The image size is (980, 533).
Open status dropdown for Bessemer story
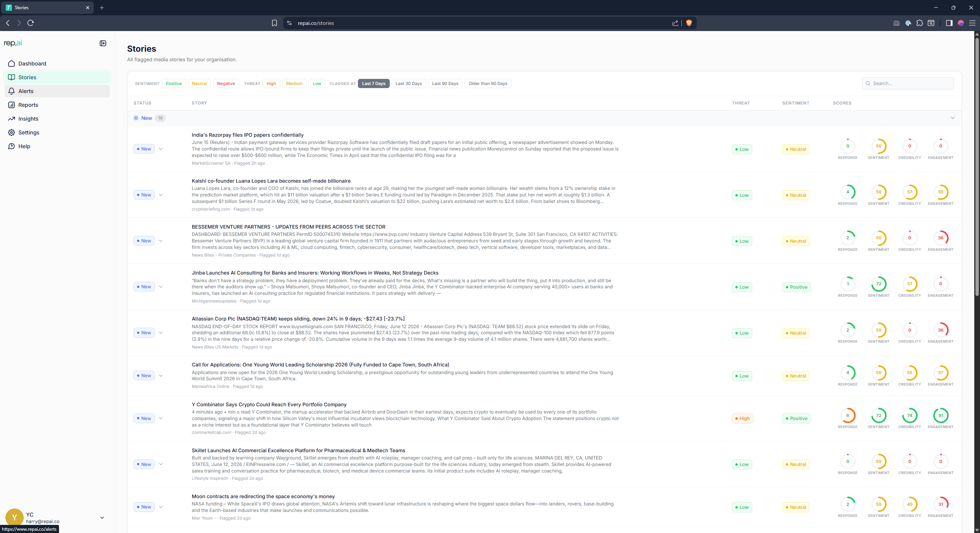[x=161, y=241]
